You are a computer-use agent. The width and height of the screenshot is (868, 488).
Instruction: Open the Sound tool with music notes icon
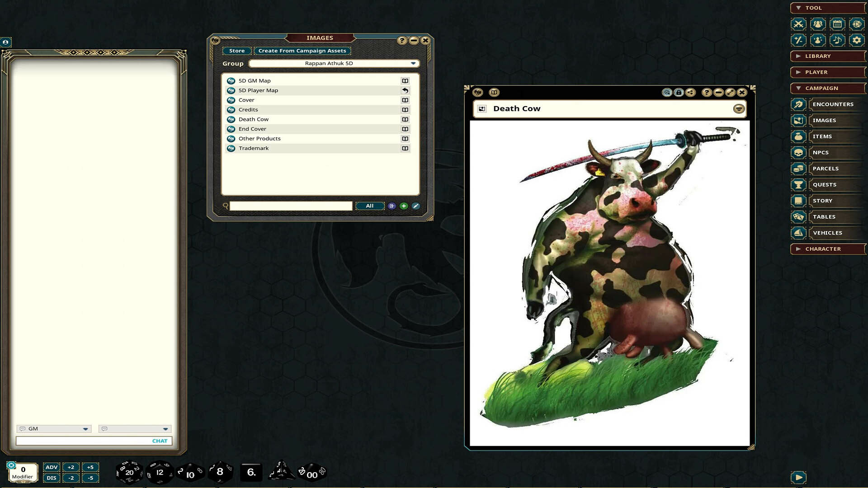(x=837, y=40)
